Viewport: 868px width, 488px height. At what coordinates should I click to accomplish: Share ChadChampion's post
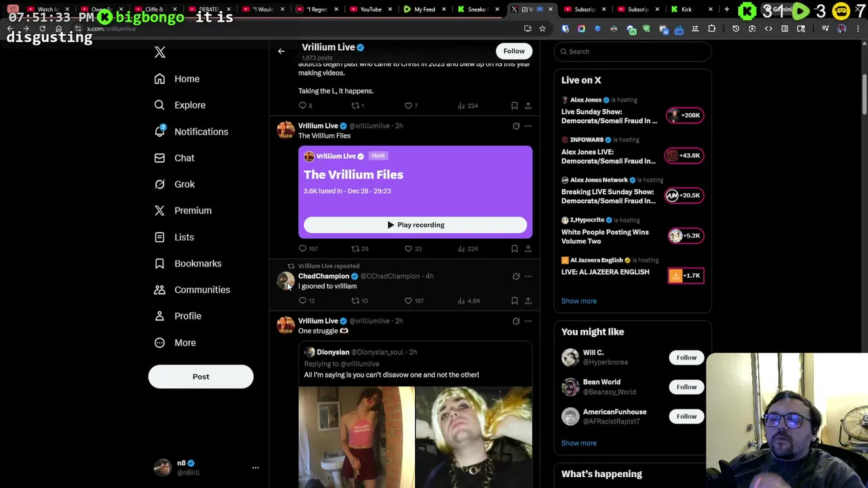pos(528,301)
